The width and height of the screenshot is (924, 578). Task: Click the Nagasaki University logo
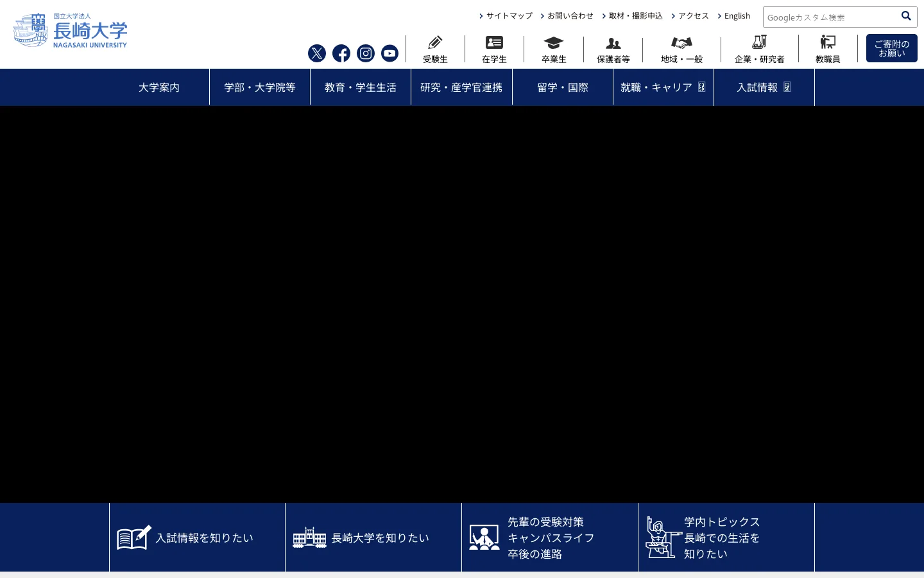(70, 30)
